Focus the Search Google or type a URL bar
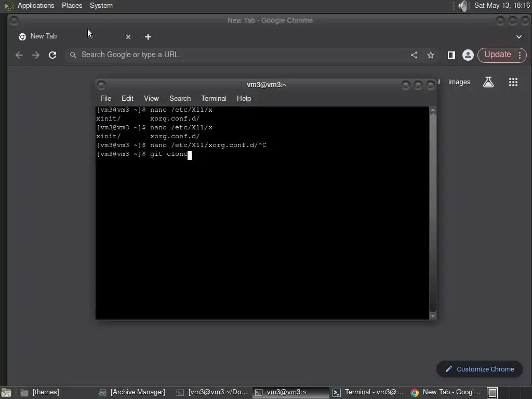Screen dimensions: 532x399 237,55
